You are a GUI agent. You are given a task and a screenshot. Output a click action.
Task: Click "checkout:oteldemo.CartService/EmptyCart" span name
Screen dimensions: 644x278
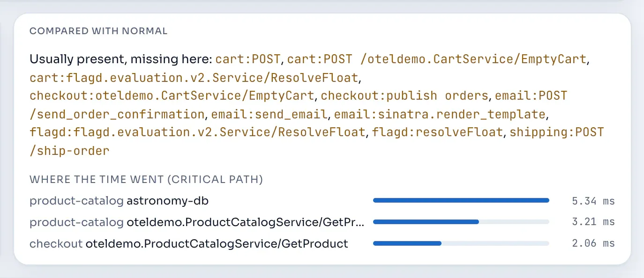tap(172, 96)
